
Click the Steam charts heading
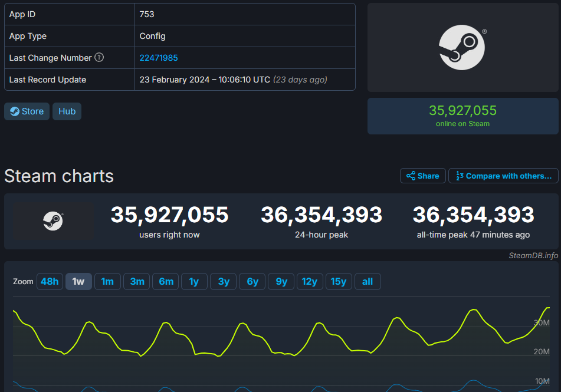click(59, 176)
